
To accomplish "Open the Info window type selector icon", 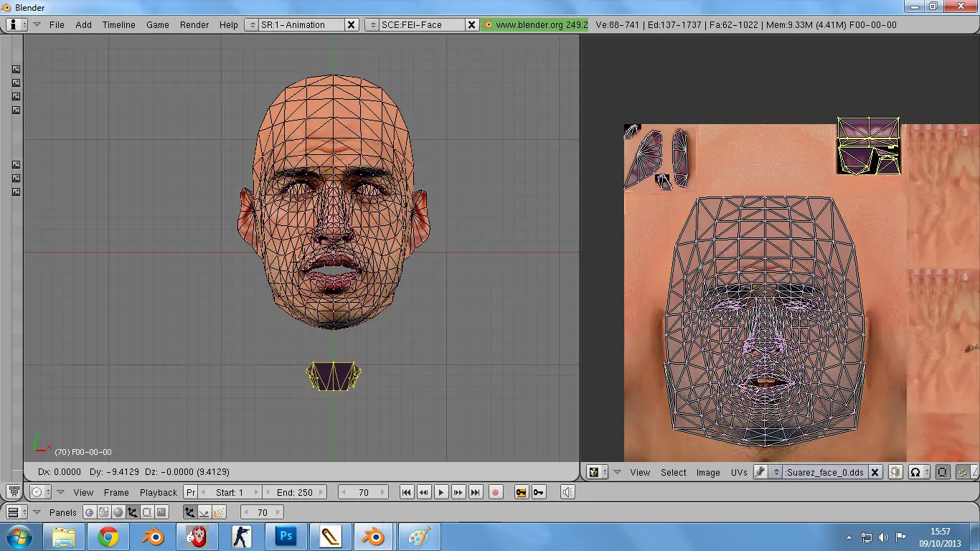I will (x=16, y=24).
